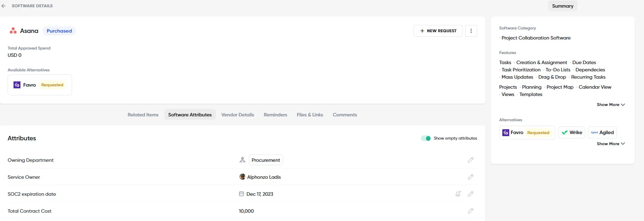
Task: Click the Dec 17, 2023 date value
Action: click(260, 194)
